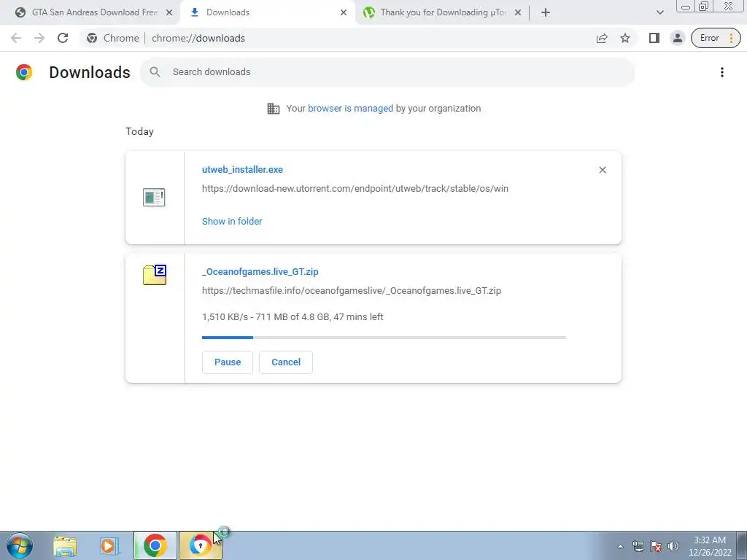Open the utweb_installer.exe file link

(242, 169)
